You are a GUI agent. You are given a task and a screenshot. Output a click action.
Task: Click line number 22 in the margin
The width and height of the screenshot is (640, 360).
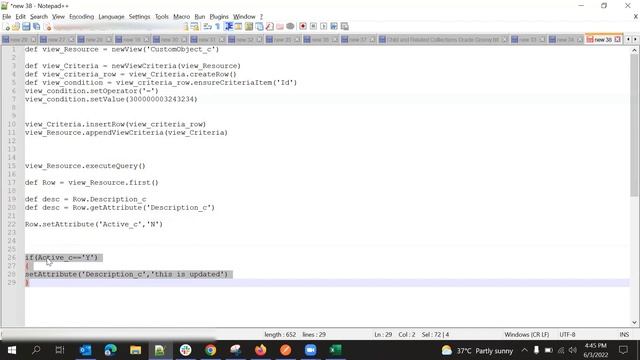coord(11,224)
